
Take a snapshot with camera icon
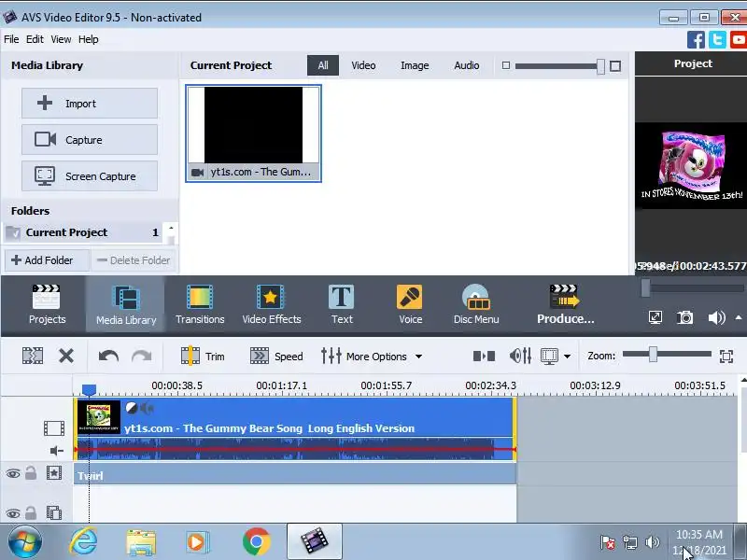685,317
